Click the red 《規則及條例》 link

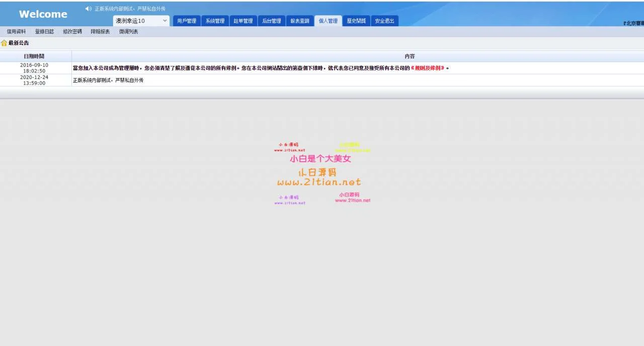click(428, 68)
